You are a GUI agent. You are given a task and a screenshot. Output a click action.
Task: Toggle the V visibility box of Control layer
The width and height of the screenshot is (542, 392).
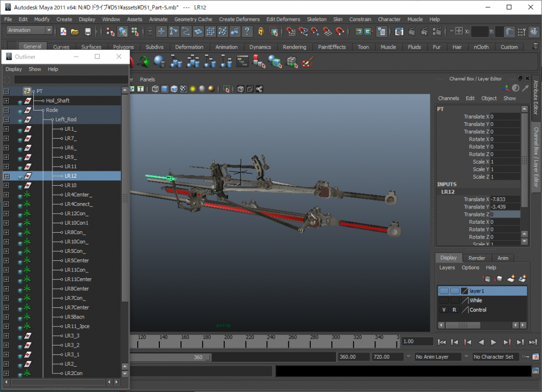click(444, 310)
